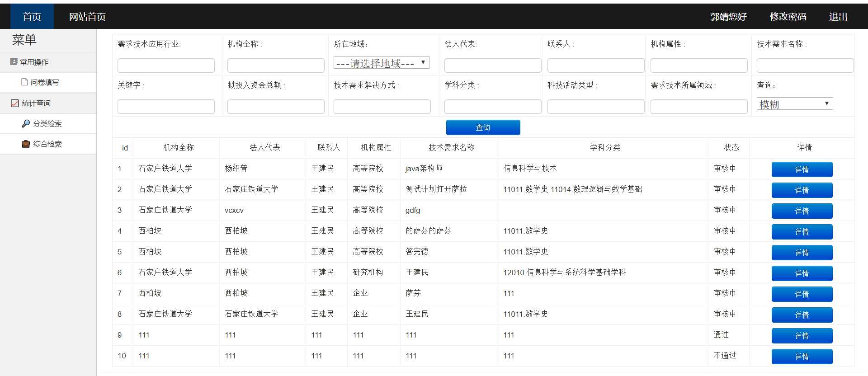Focus the 需求技术所属领域 input field
Screen dimensions: 868x376
tap(699, 107)
